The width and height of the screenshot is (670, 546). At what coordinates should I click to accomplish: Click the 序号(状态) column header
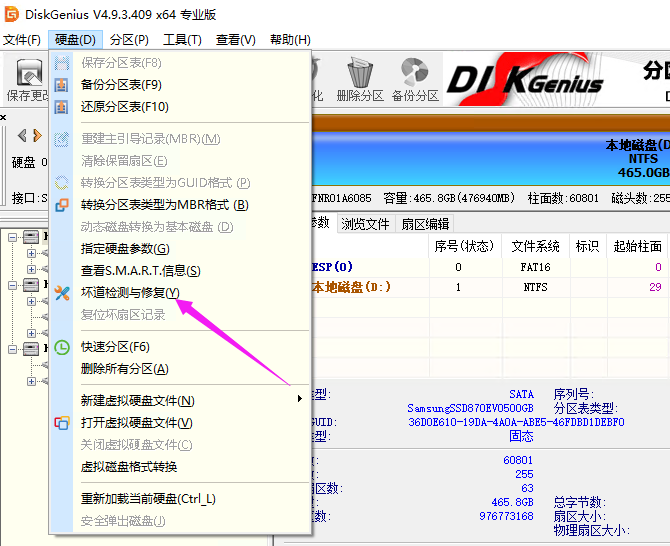(x=464, y=246)
